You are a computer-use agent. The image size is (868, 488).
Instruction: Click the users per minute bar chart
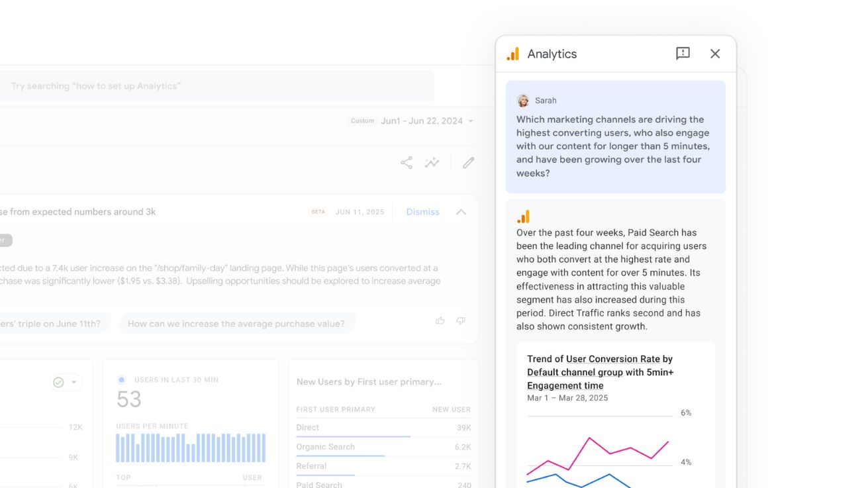[x=191, y=448]
